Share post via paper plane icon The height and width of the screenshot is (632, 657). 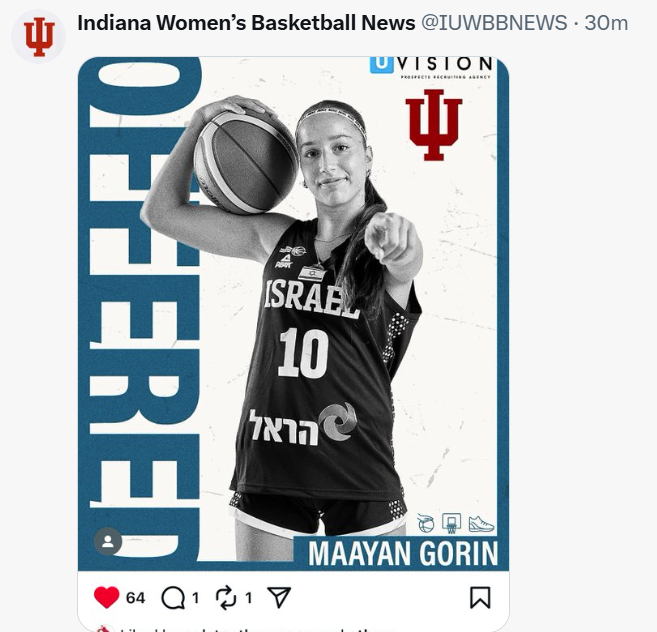point(279,597)
